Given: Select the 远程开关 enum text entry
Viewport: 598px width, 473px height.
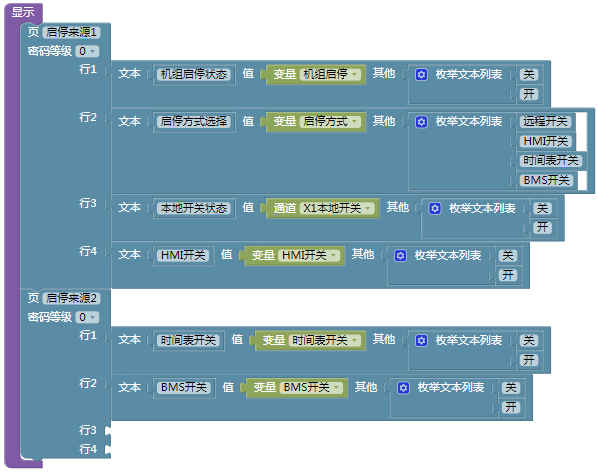Looking at the screenshot, I should [x=545, y=121].
